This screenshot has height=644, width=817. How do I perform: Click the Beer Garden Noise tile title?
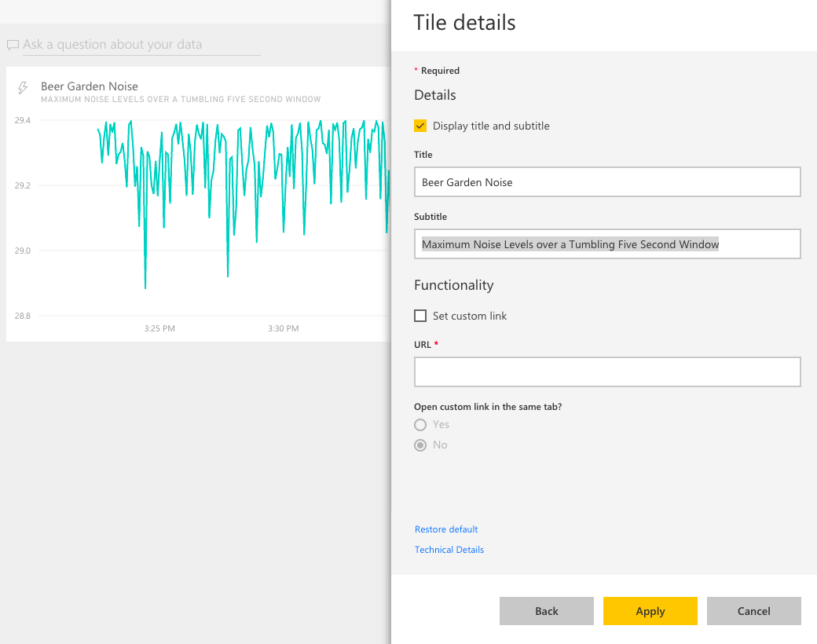89,86
